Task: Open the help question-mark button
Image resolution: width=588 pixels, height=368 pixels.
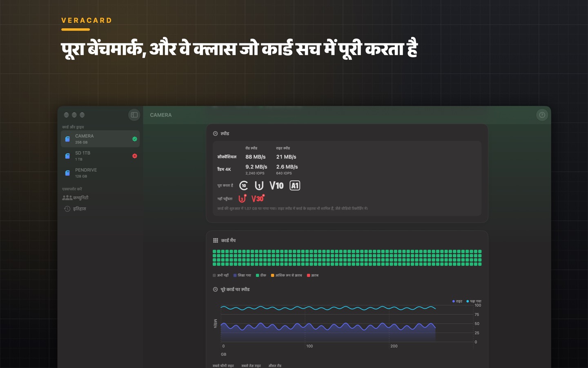Action: coord(542,115)
